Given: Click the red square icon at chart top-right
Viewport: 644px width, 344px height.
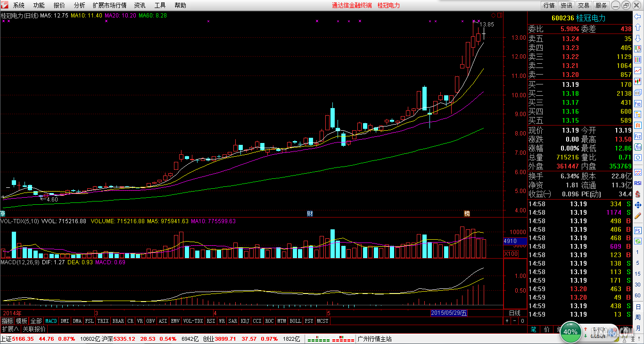Looking at the screenshot, I should coord(500,15).
